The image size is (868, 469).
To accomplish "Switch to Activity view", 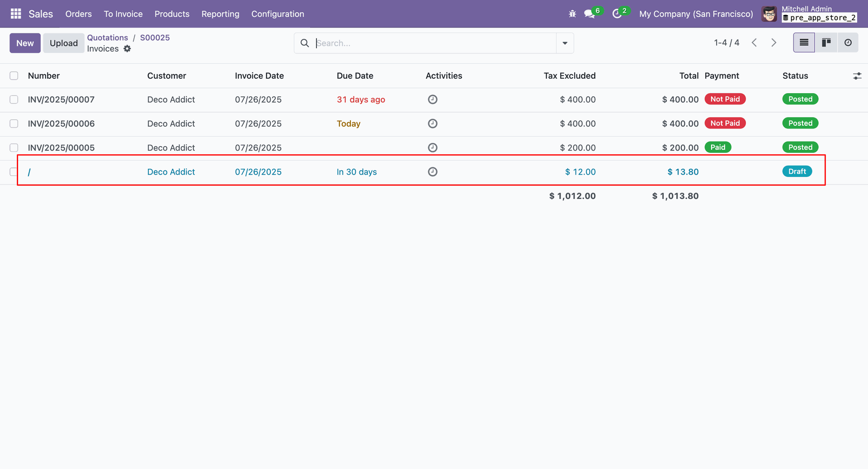I will 848,43.
